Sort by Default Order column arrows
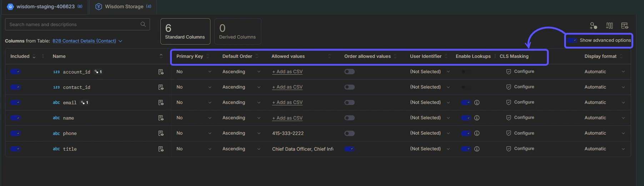Image resolution: width=644 pixels, height=186 pixels. point(256,56)
